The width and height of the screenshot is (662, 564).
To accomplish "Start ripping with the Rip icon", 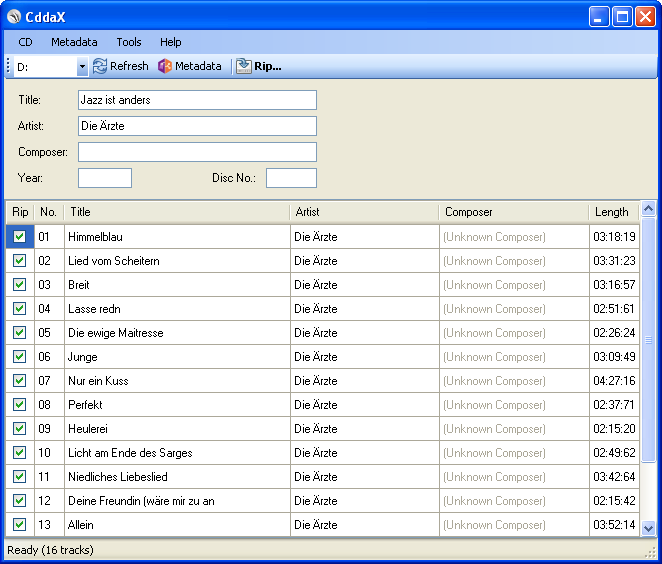I will [244, 66].
